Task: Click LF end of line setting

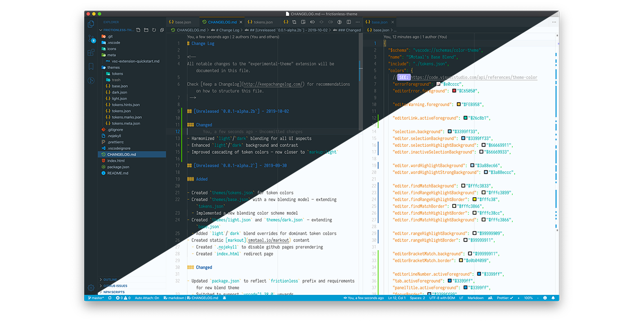Action: click(461, 298)
